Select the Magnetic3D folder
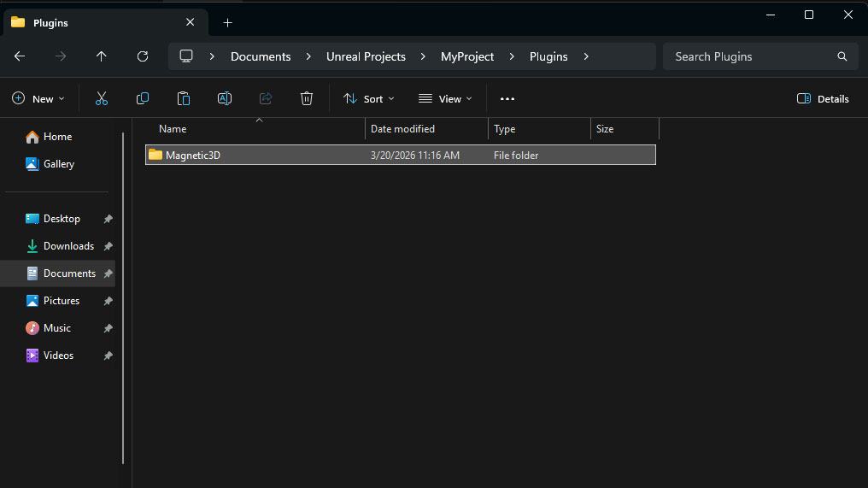This screenshot has height=488, width=868. tap(193, 156)
